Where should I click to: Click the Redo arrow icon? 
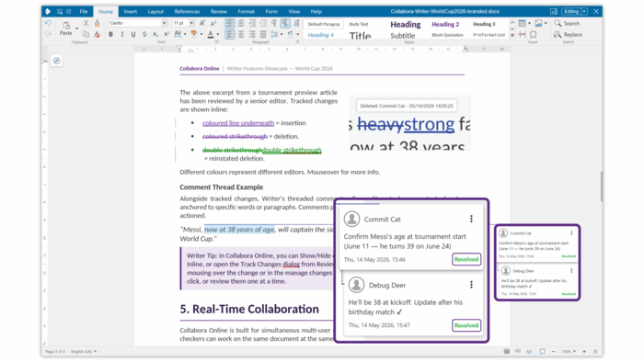pyautogui.click(x=48, y=34)
